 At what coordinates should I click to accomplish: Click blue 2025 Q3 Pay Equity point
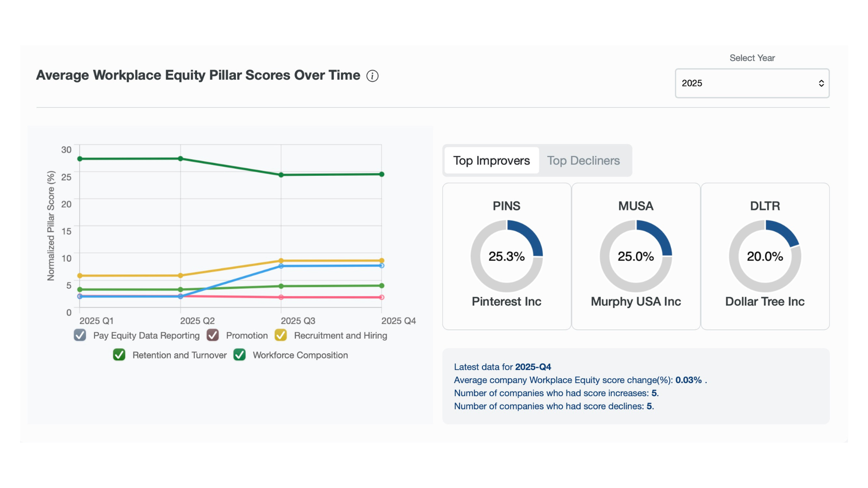pos(281,266)
